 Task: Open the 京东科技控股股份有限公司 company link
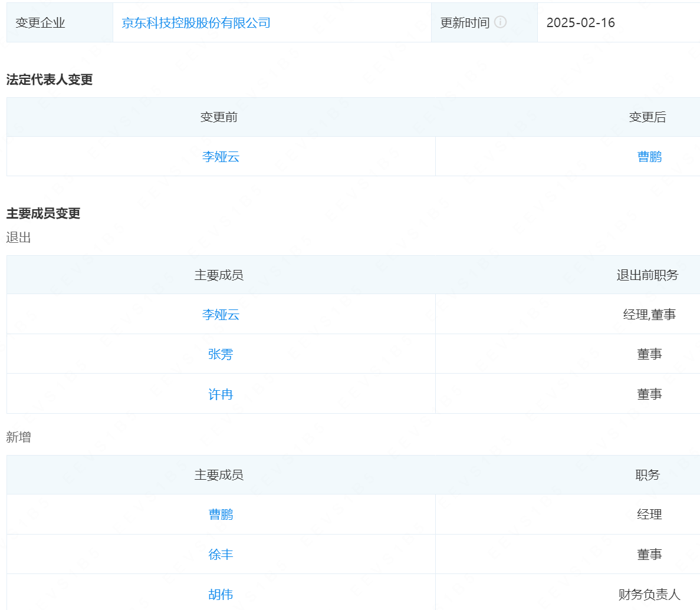click(x=196, y=23)
